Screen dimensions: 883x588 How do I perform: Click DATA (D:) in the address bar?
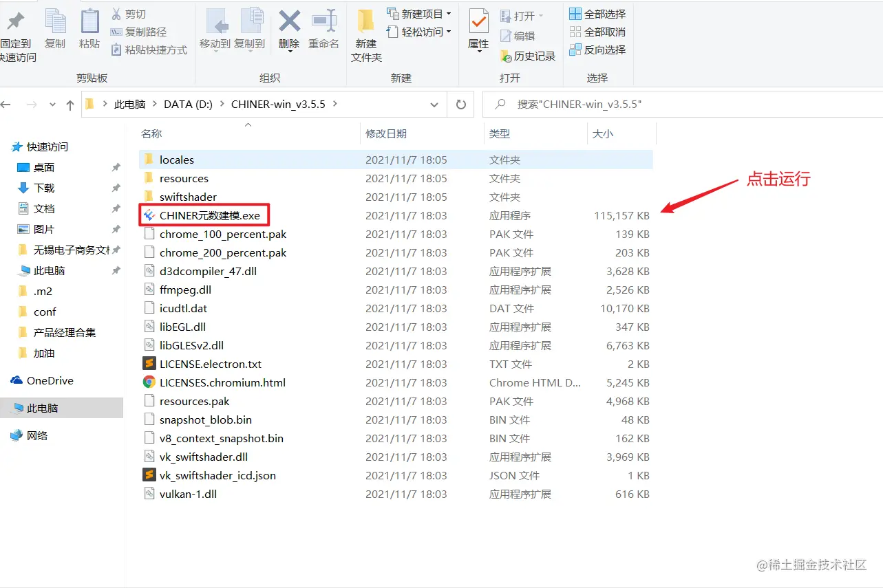click(x=188, y=105)
